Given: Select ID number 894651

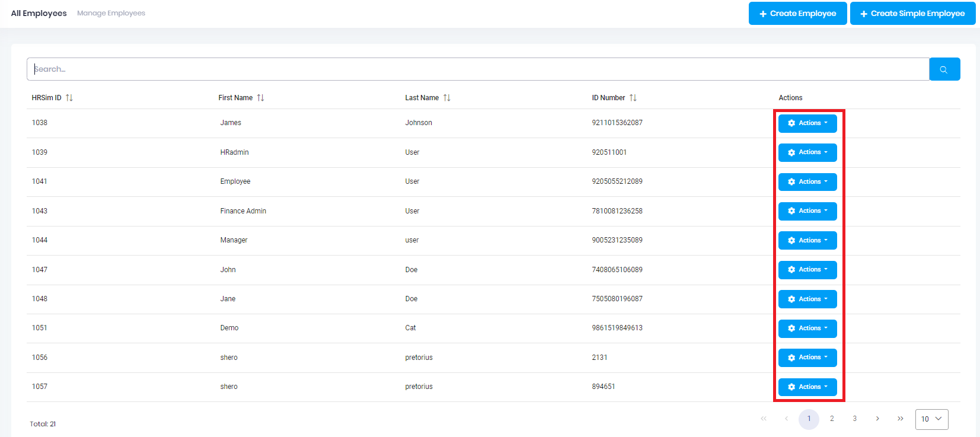Looking at the screenshot, I should click(x=603, y=387).
